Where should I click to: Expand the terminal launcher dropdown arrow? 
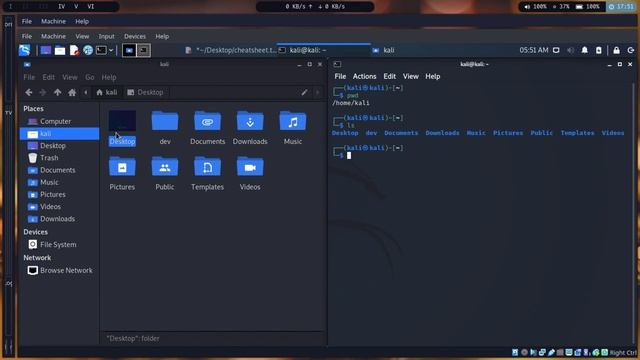(x=111, y=50)
